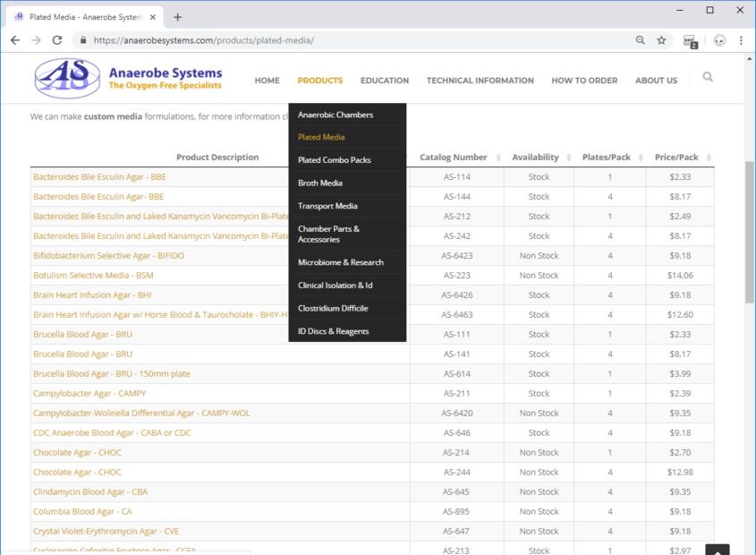Click the browser extension icon with badge

pos(689,40)
